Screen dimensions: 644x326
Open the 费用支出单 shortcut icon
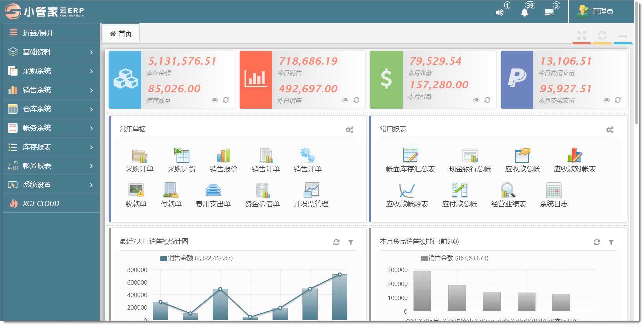click(213, 190)
